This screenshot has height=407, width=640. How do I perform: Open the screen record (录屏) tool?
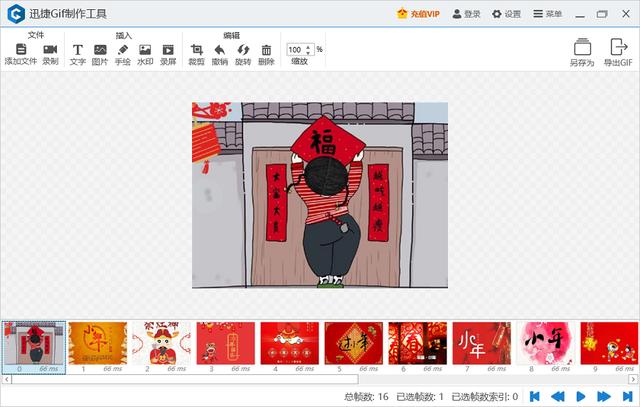168,50
